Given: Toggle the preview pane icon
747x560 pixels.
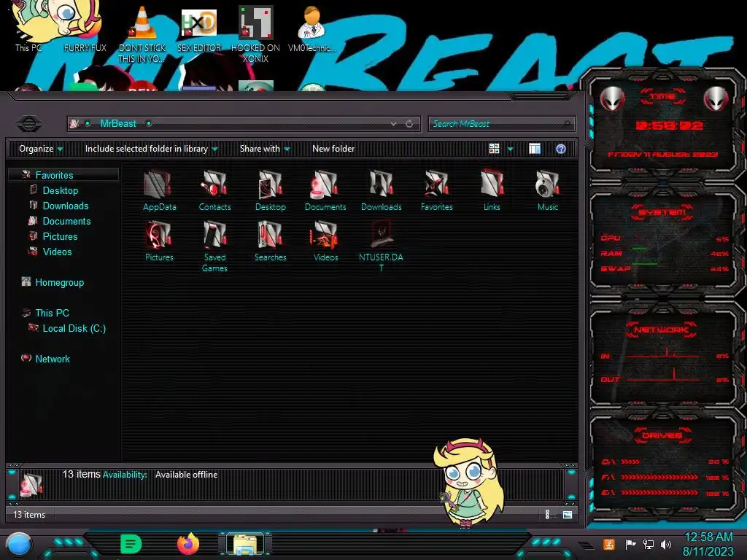Looking at the screenshot, I should click(535, 149).
